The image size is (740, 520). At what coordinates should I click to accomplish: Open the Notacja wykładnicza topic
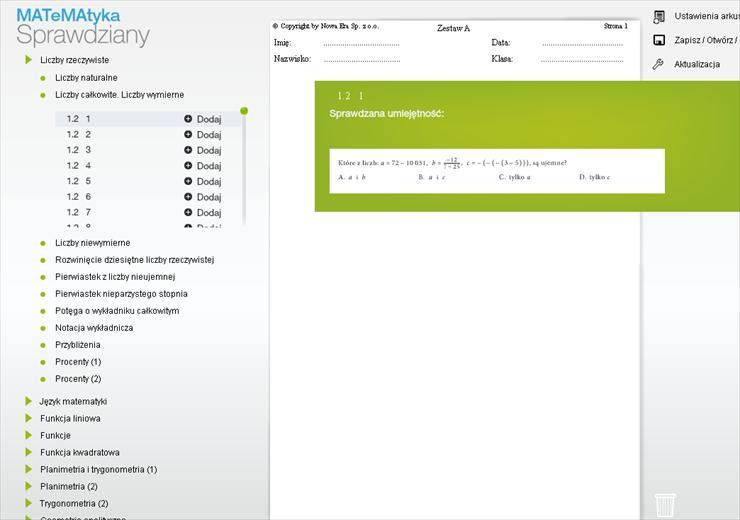click(x=94, y=328)
